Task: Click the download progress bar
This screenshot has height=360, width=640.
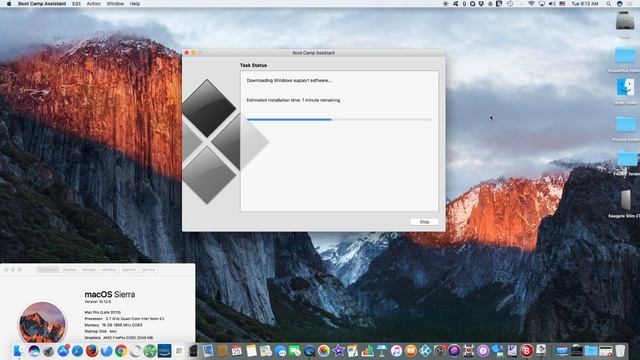Action: coord(339,120)
